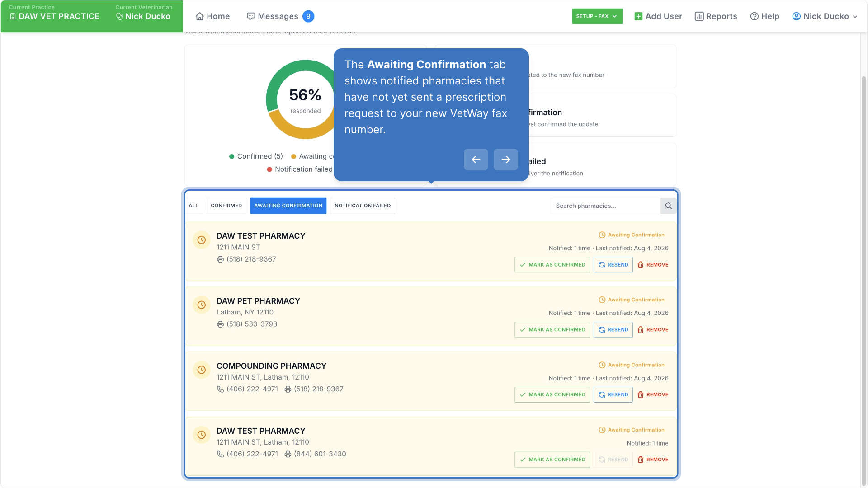Click the DAW VET PRACTICE current practice

[54, 16]
